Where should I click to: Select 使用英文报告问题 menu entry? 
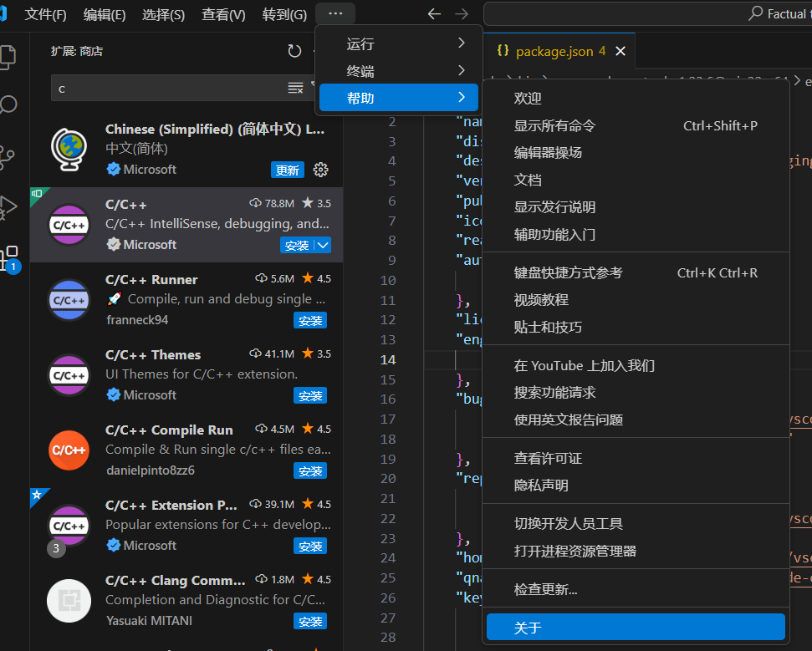(636, 420)
